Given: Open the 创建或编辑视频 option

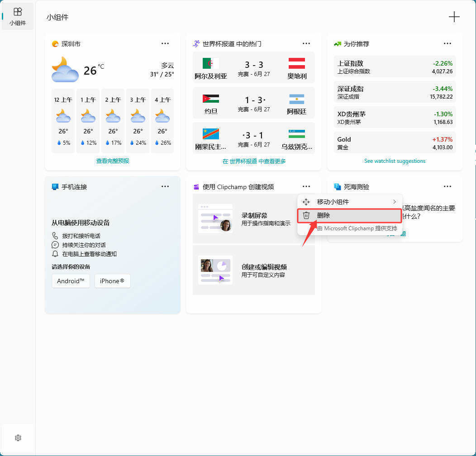Looking at the screenshot, I should [254, 270].
